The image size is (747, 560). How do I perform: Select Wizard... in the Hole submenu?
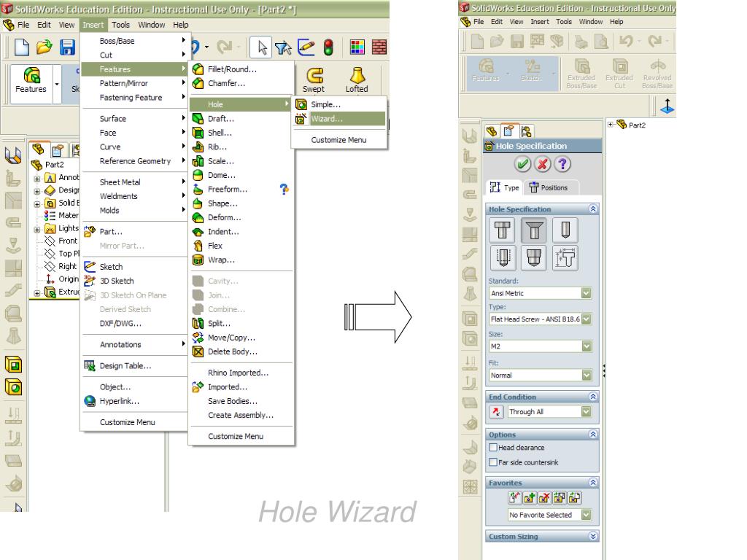coord(339,119)
